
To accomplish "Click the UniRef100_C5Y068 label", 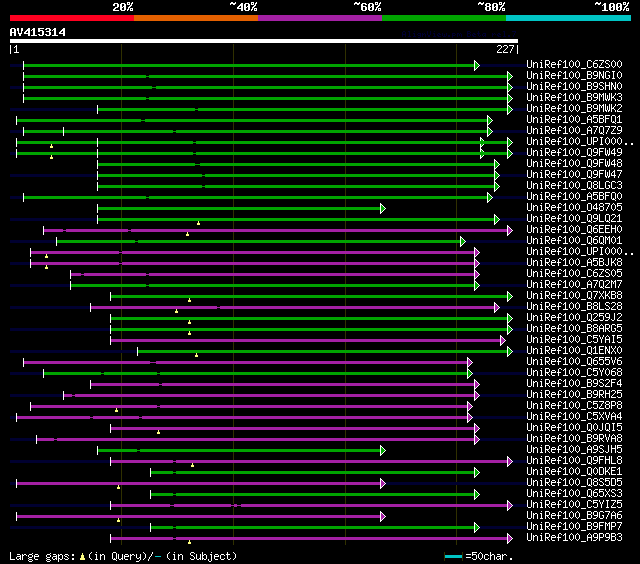I will coord(574,373).
